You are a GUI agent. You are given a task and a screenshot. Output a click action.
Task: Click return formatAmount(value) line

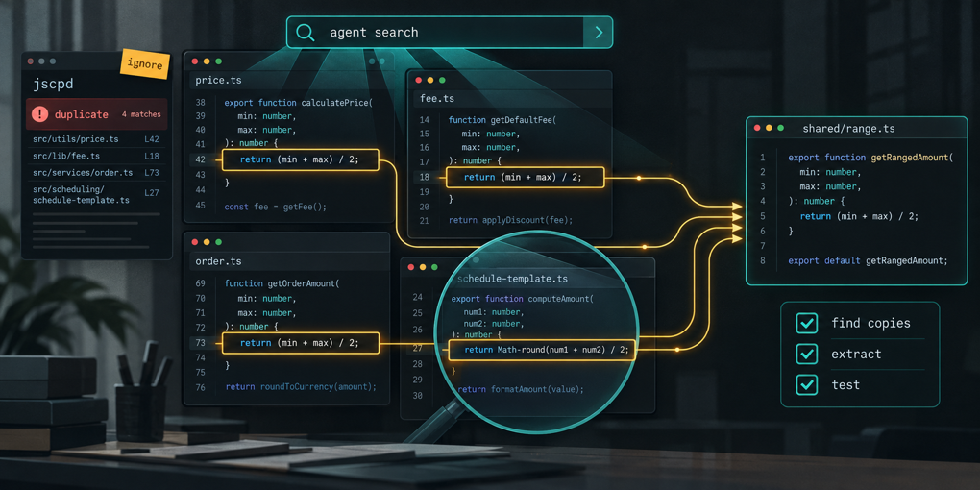tap(521, 389)
